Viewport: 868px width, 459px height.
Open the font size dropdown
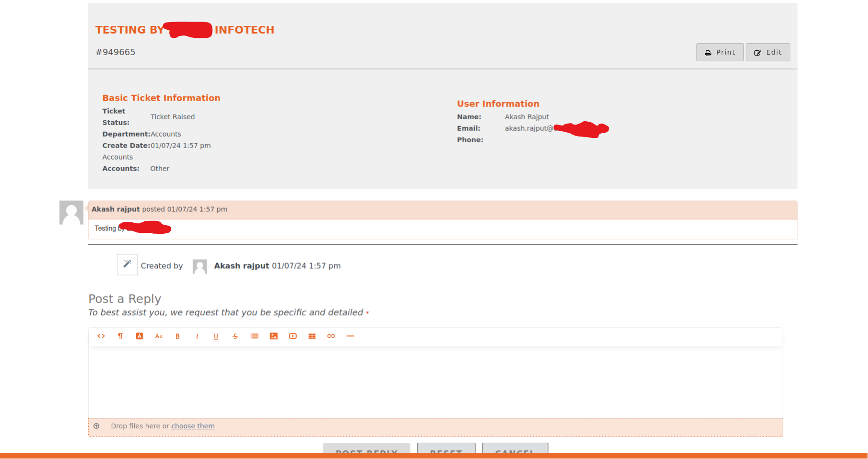point(159,336)
